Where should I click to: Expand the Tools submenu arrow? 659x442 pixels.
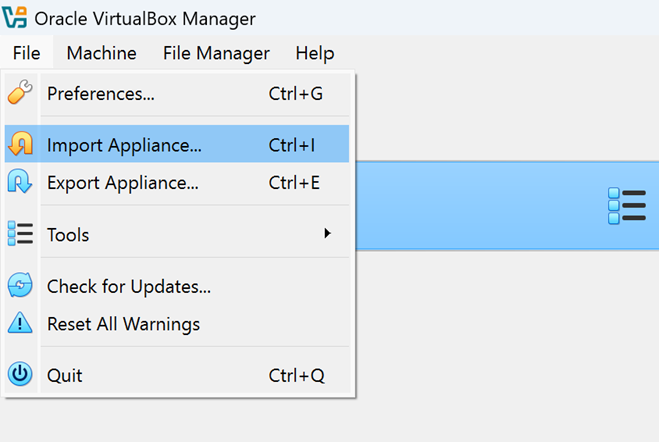326,234
